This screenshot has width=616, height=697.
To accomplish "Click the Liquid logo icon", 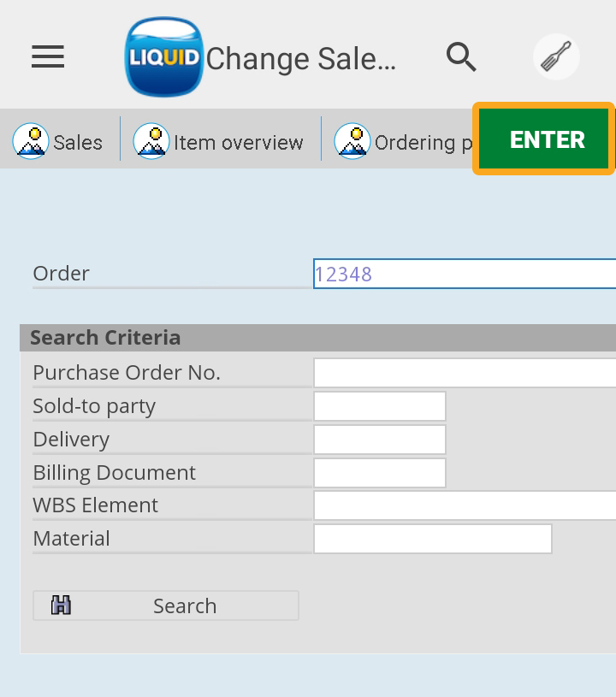I will (163, 58).
